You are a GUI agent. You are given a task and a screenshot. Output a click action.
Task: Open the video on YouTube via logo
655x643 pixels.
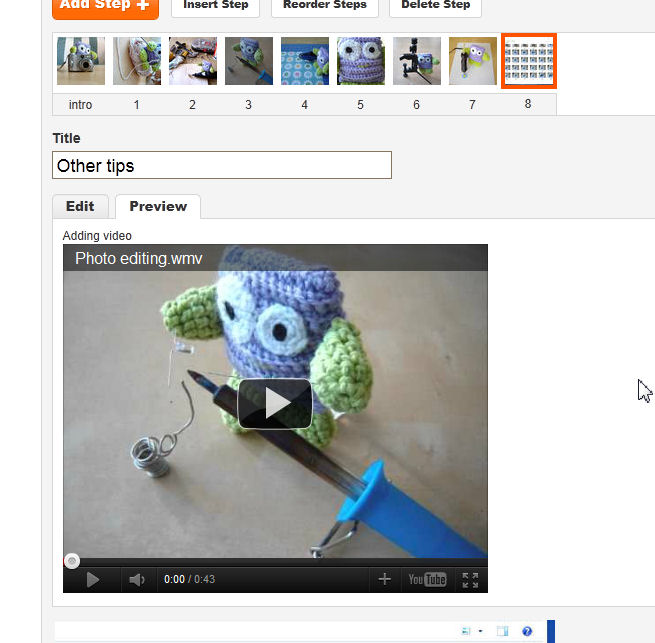[427, 579]
